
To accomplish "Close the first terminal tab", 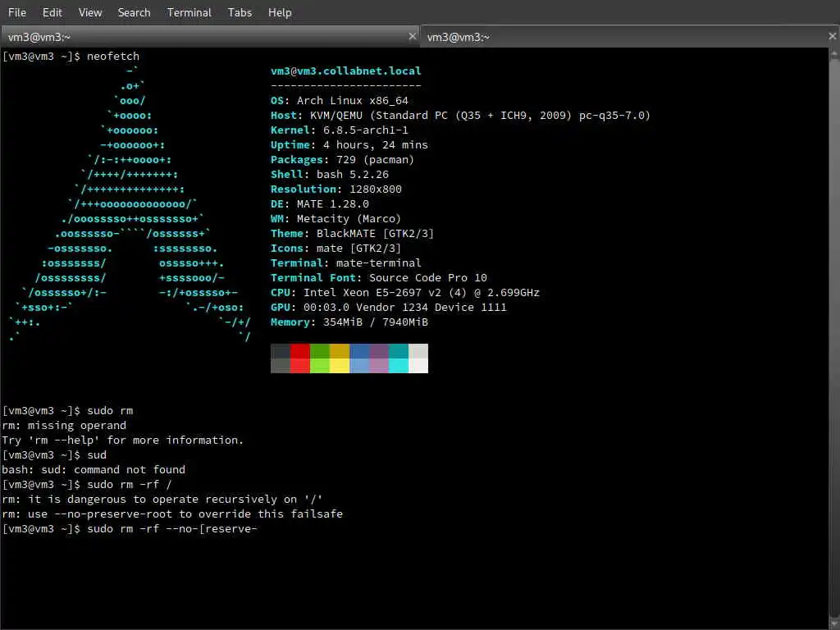I will pos(412,36).
